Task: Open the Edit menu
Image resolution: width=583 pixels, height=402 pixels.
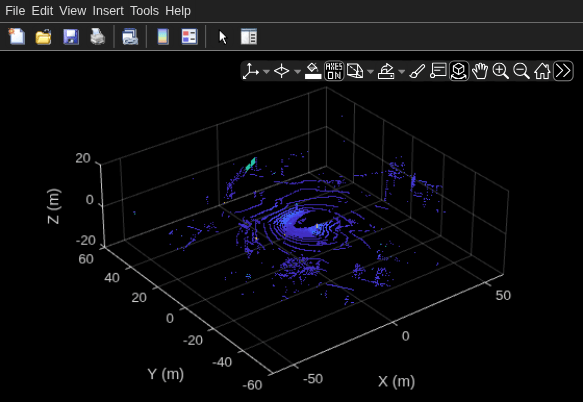Action: pyautogui.click(x=42, y=11)
